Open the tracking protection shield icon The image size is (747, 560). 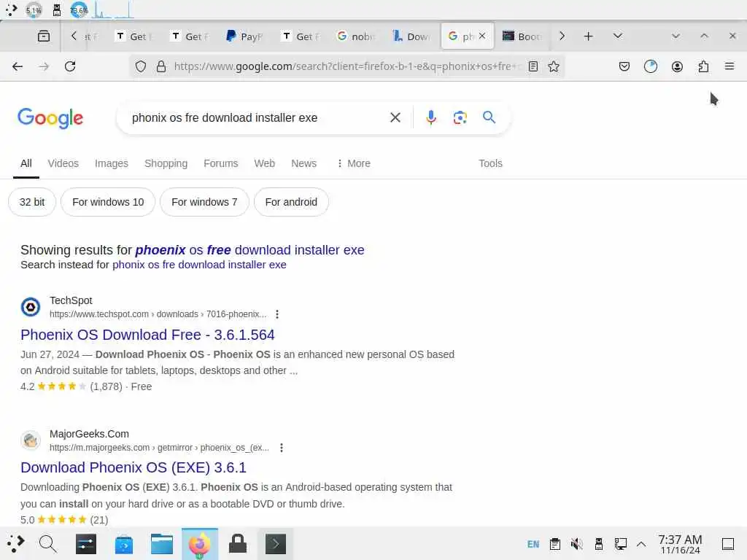141,66
